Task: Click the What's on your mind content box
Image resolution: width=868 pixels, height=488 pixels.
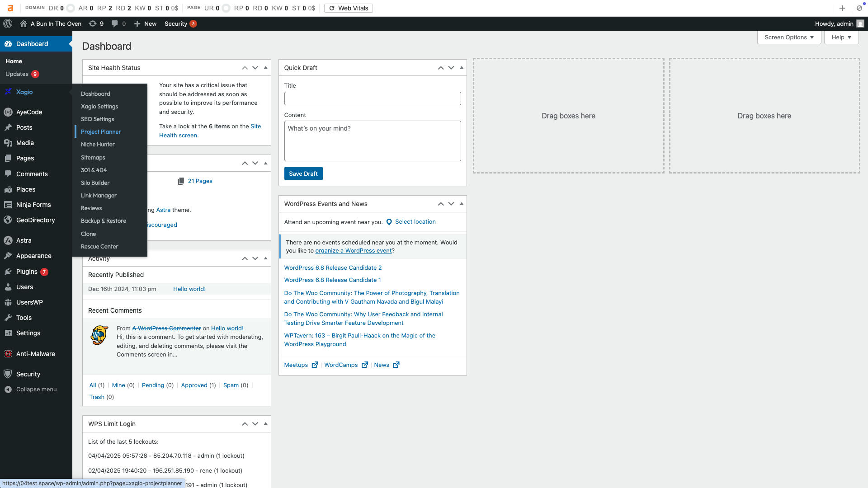Action: 373,141
